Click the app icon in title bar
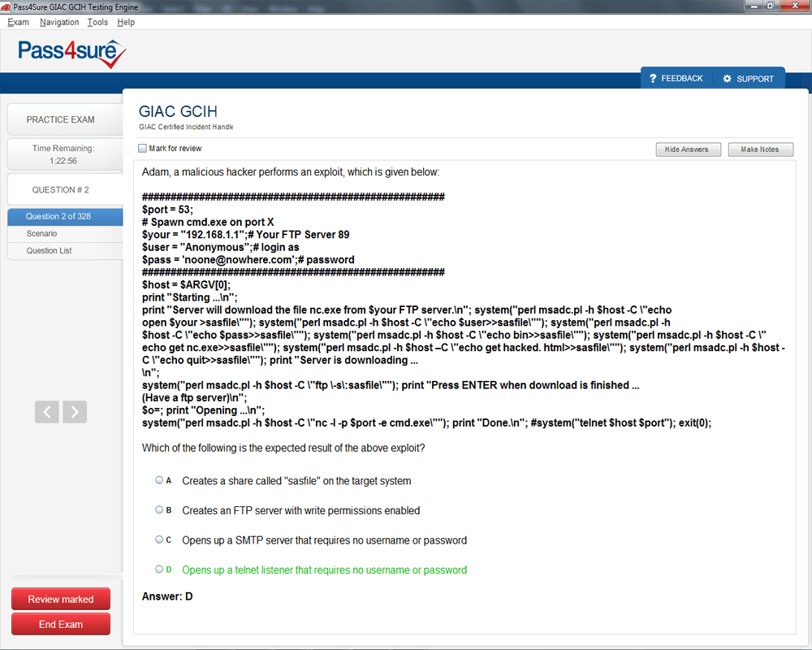 click(x=6, y=6)
